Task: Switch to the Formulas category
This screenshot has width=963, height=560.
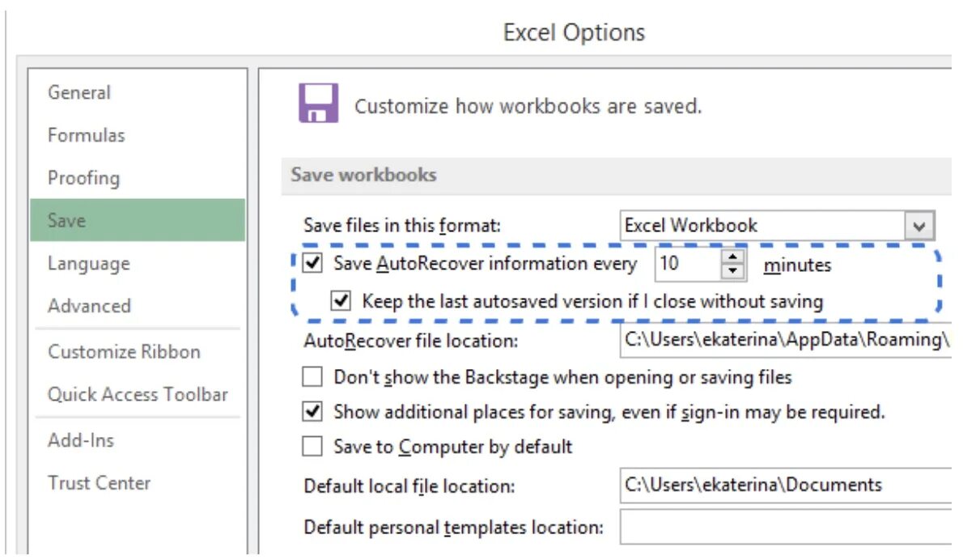Action: 87,135
